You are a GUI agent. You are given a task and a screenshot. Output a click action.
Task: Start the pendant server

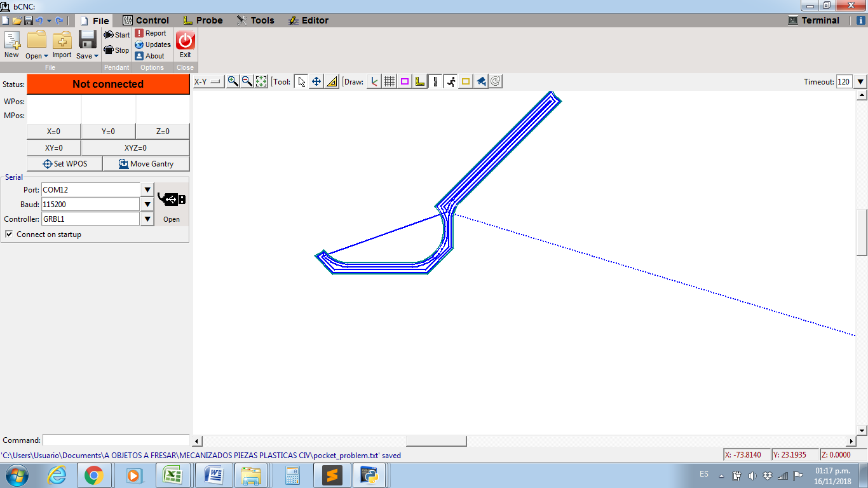click(x=117, y=35)
